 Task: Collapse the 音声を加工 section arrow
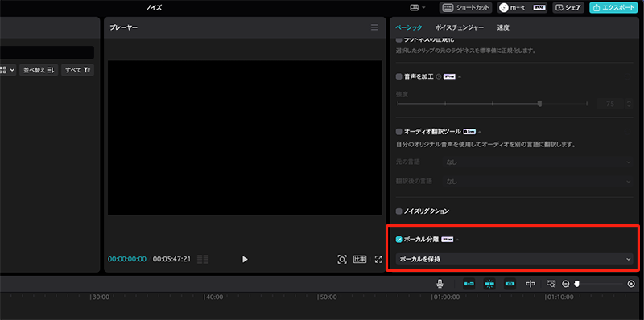[x=459, y=76]
